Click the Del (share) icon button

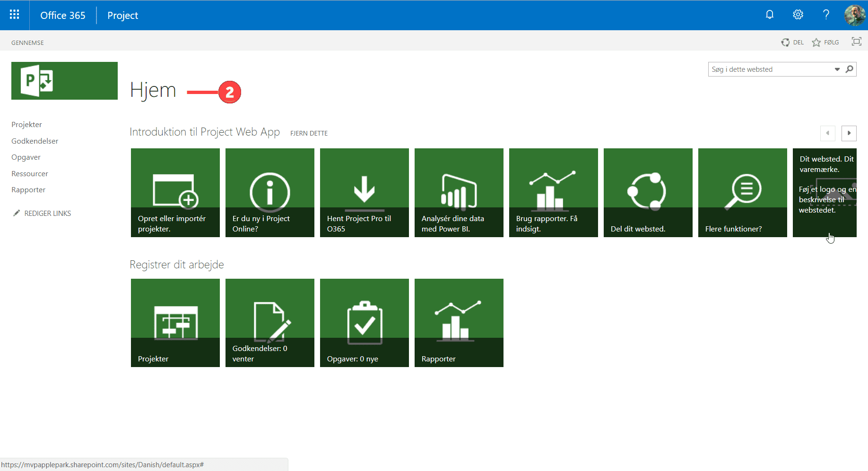point(792,43)
